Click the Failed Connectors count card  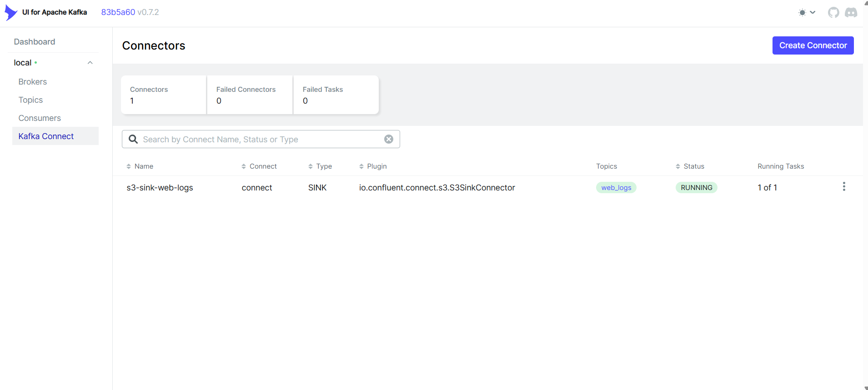tap(250, 95)
